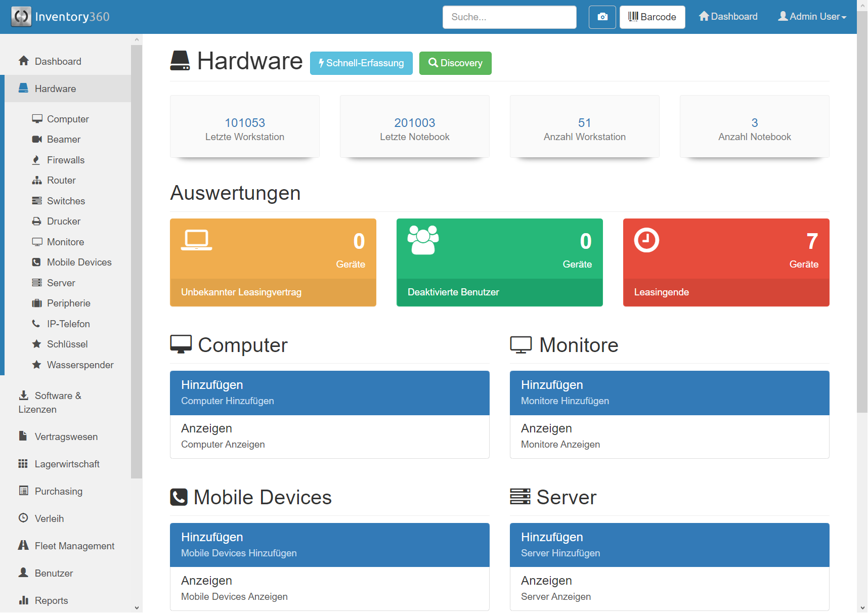This screenshot has height=613, width=868.
Task: Open Fleet Management from the sidebar
Action: (74, 546)
